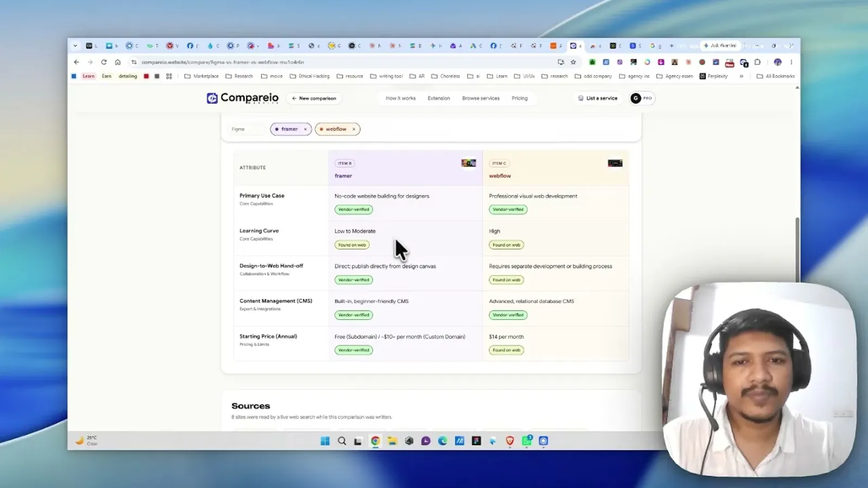Select the webflow comparison chip
The height and width of the screenshot is (488, 868).
(x=337, y=129)
